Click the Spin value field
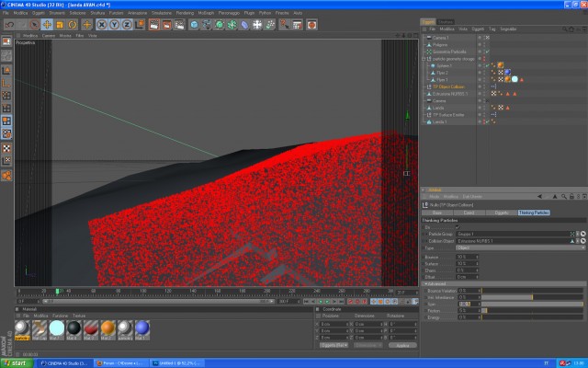The height and width of the screenshot is (368, 588). point(468,305)
